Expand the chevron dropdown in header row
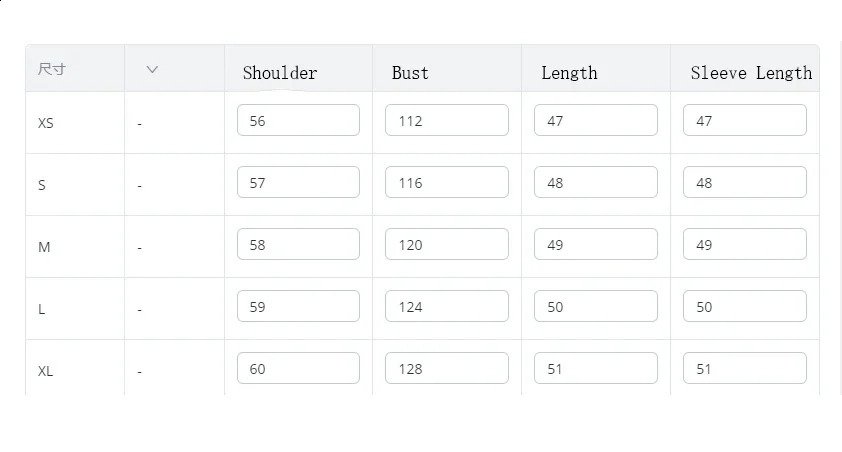Screen dimensions: 842x452 152,69
